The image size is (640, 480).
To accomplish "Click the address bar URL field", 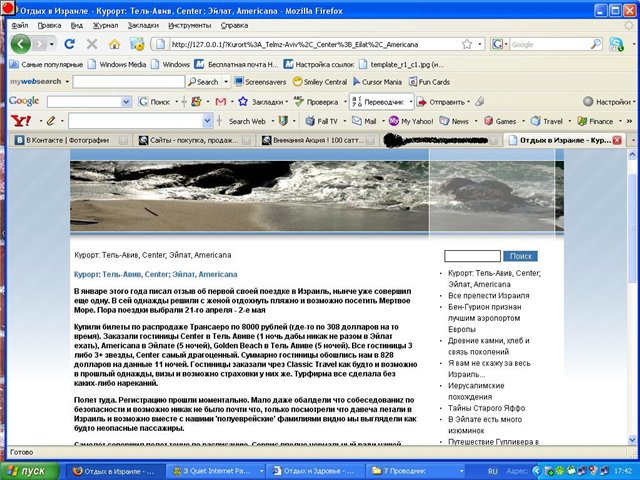I will (330, 44).
